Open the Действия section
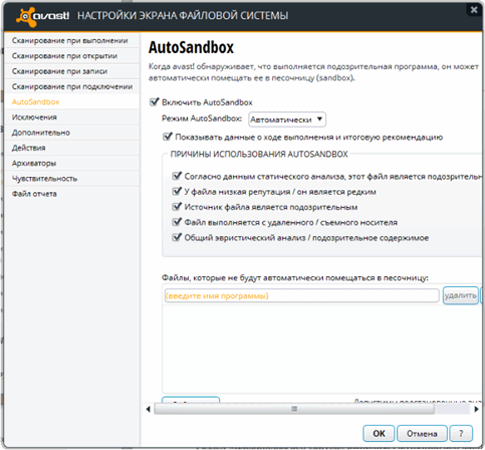The image size is (485, 450). point(72,148)
